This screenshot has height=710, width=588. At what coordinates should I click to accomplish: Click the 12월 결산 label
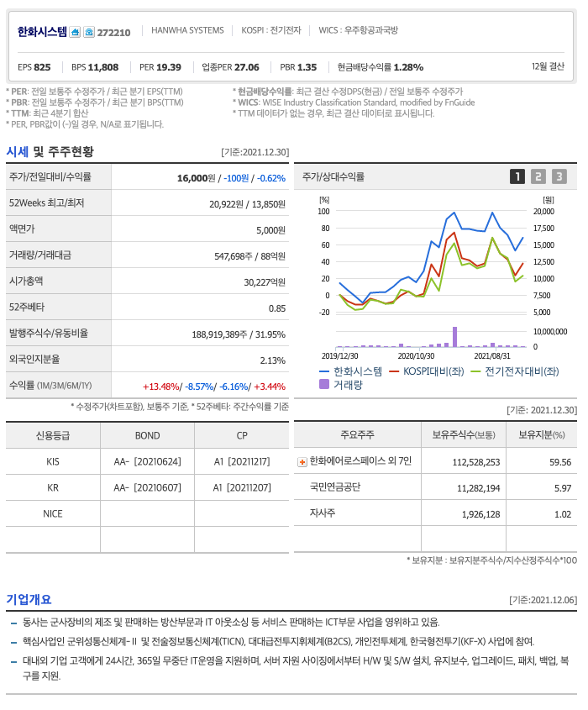(548, 66)
